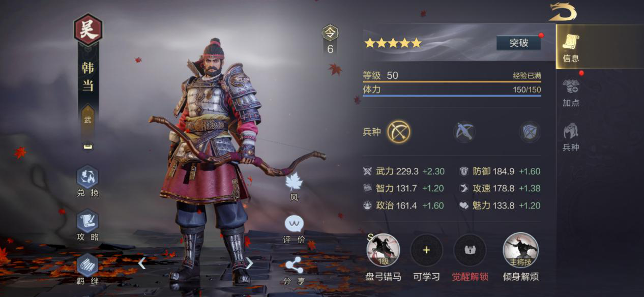Expand the slot under 武 badge
The width and height of the screenshot is (644, 297).
tap(87, 146)
